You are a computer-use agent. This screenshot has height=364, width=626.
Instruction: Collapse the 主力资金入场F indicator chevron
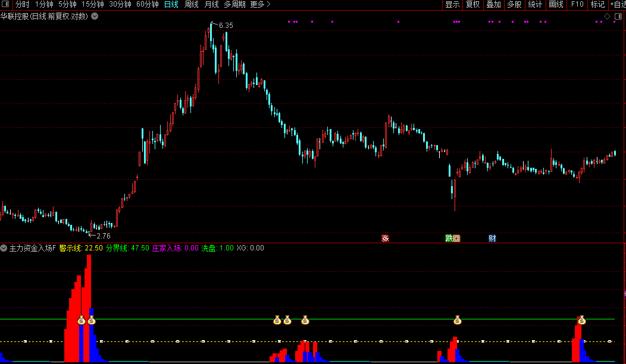click(4, 248)
